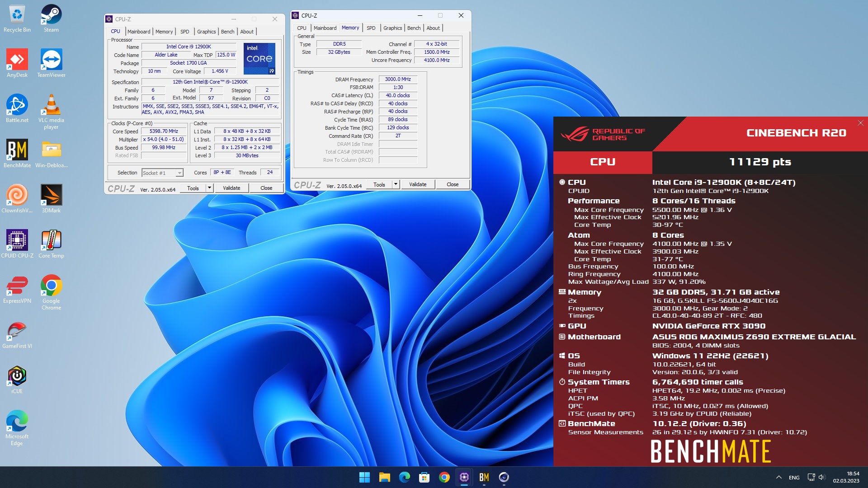Viewport: 868px width, 488px height.
Task: Launch iCUE desktop shortcut
Action: [17, 380]
